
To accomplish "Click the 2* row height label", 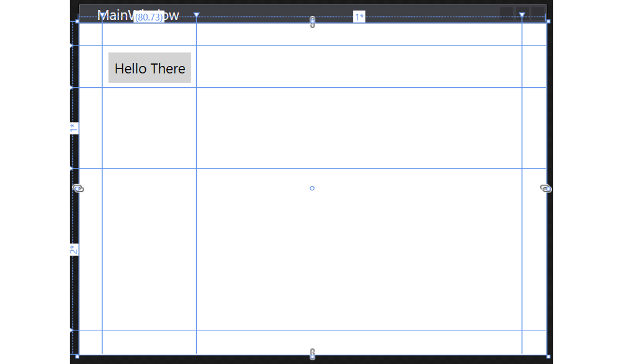I will coord(74,250).
